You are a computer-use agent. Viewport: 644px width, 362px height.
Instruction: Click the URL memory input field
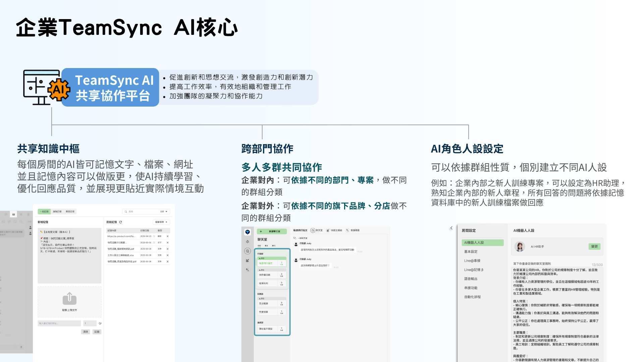point(59,323)
